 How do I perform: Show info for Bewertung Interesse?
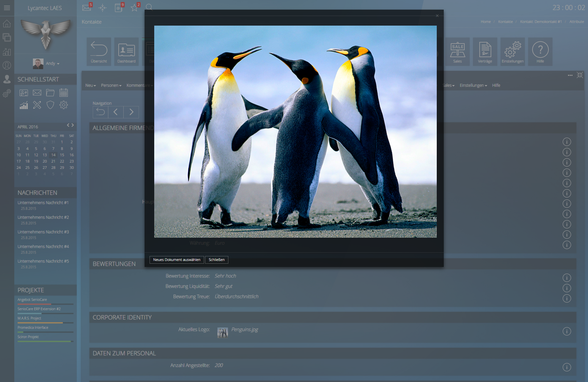[x=567, y=278]
